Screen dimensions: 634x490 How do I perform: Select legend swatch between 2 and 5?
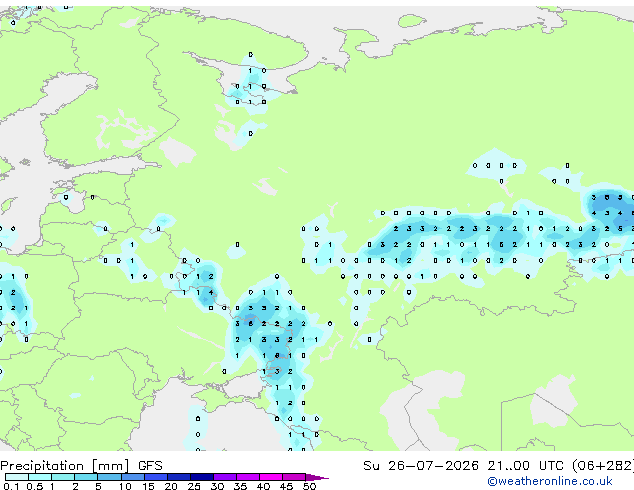pyautogui.click(x=86, y=477)
